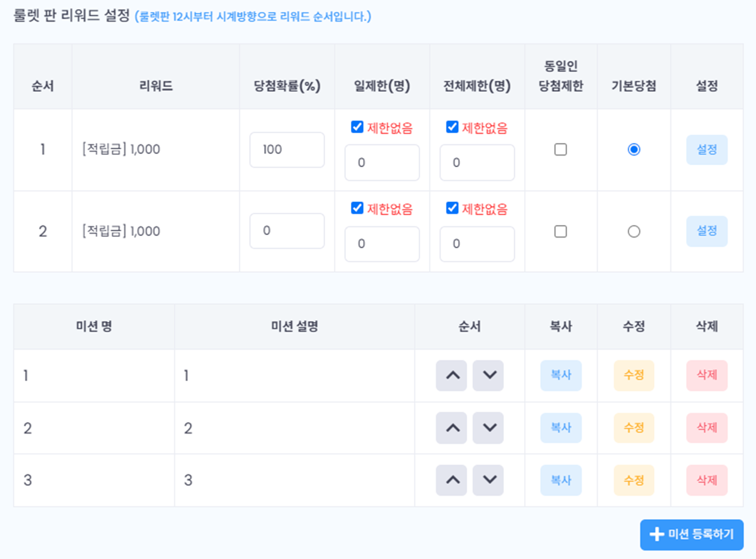Screen dimensions: 756x559
Task: Click reward 2 일제한 number field
Action: click(x=382, y=244)
